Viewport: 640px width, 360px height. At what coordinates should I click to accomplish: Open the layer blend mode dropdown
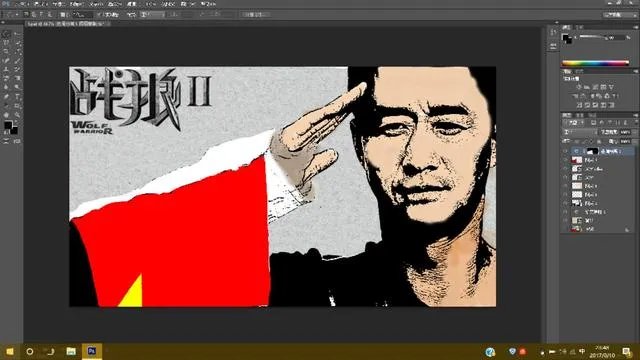(580, 132)
